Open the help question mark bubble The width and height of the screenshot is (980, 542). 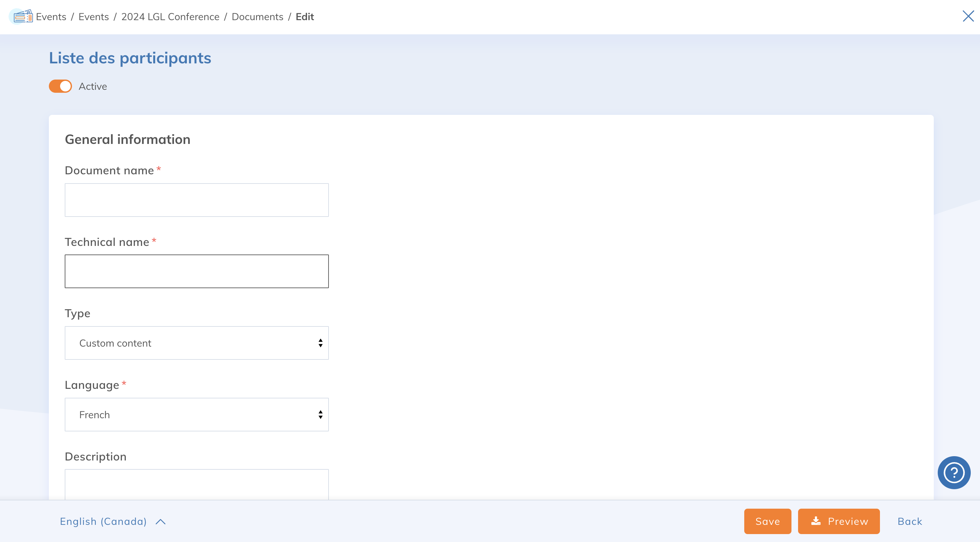(954, 472)
